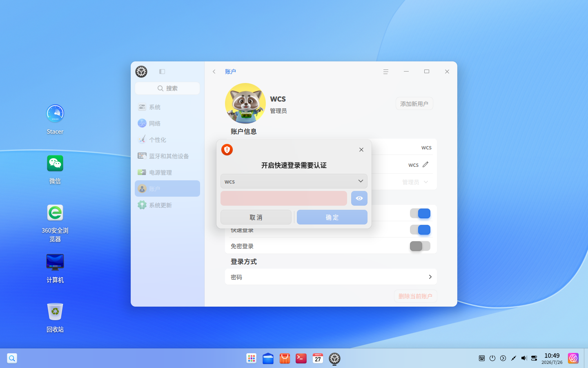
Task: Open 个性化 settings category
Action: coord(167,140)
